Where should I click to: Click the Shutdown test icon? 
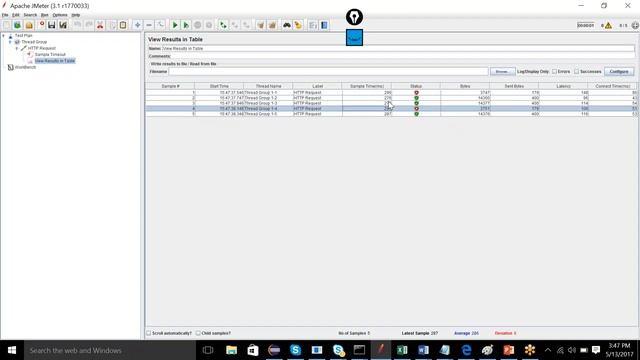(x=209, y=25)
